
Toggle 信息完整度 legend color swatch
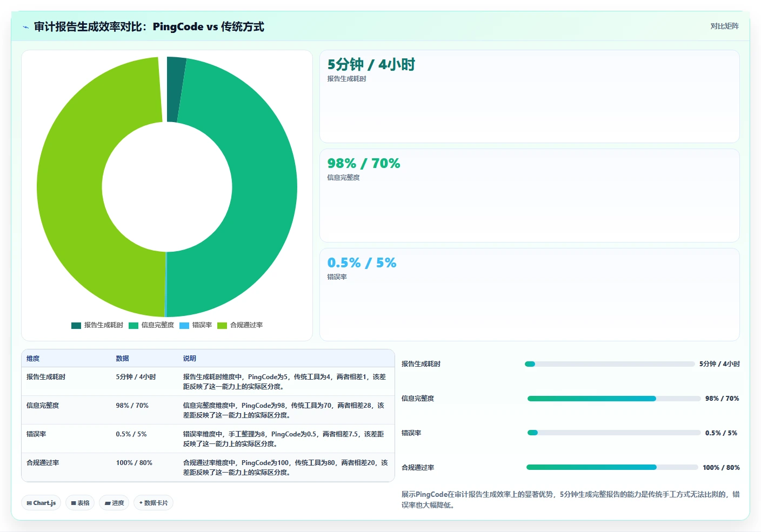point(133,325)
